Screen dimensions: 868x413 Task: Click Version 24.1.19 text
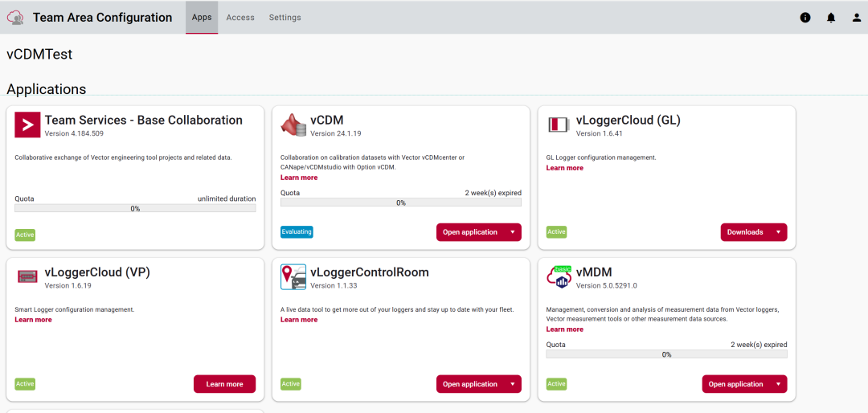tap(336, 133)
